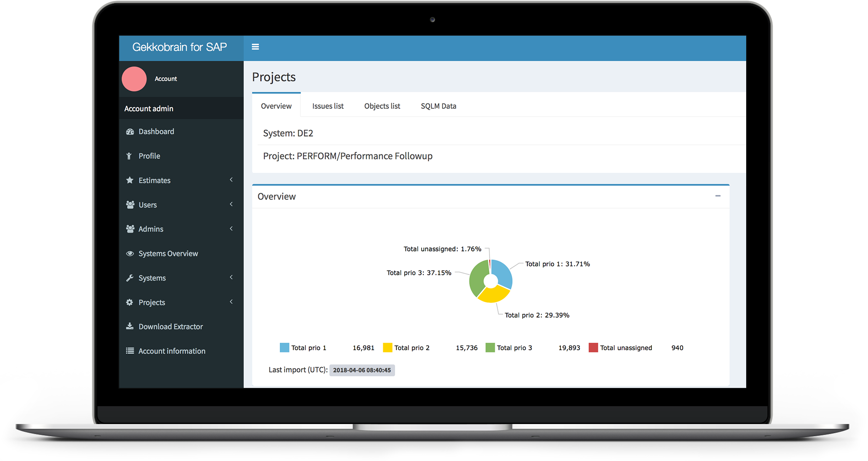Click the last import timestamp badge
This screenshot has width=868, height=461.
362,370
